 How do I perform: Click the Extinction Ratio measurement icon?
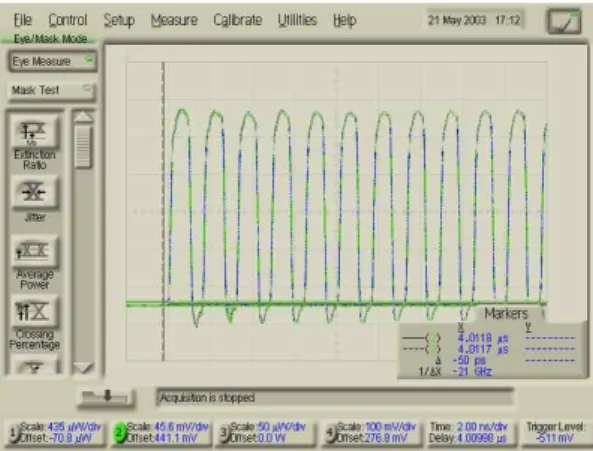[x=34, y=133]
